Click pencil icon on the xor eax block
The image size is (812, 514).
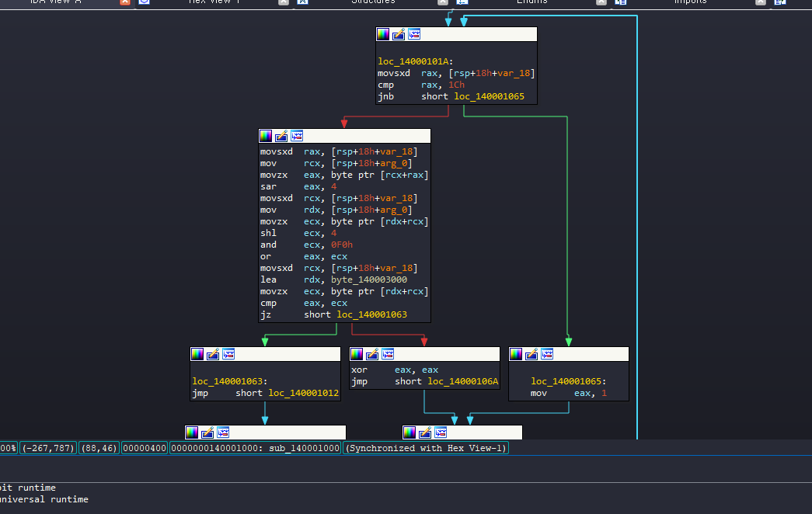click(372, 354)
